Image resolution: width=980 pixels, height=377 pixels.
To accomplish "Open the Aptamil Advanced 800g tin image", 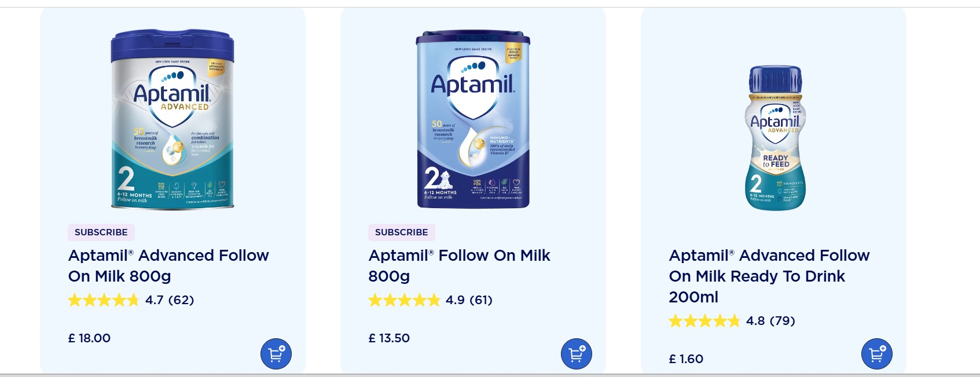I will point(172,120).
